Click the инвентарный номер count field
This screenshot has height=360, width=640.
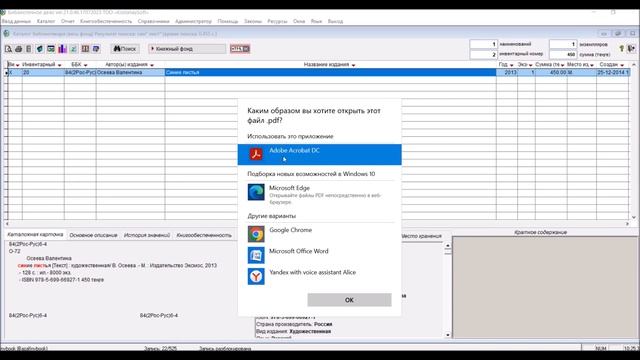coord(483,54)
